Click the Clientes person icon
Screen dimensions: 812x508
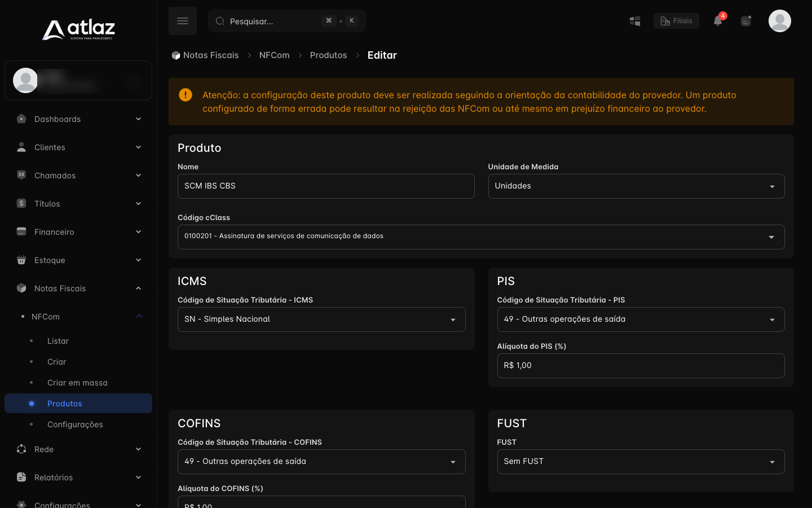21,147
